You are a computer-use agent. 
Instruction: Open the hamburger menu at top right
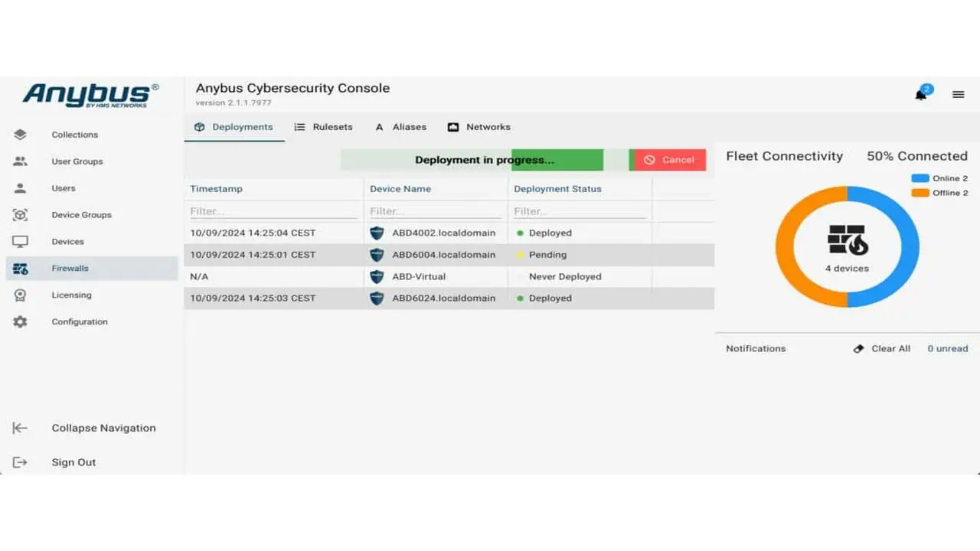959,95
